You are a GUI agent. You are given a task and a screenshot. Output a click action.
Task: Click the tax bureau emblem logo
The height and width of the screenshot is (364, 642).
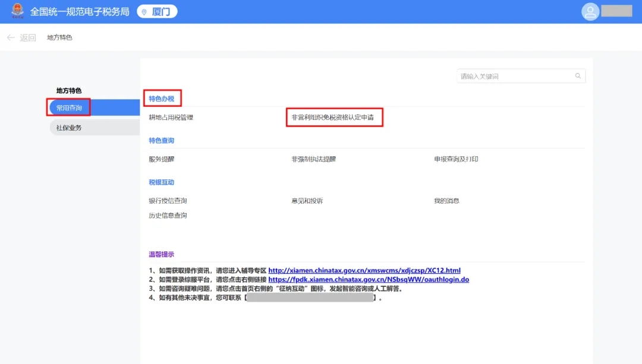pyautogui.click(x=18, y=11)
